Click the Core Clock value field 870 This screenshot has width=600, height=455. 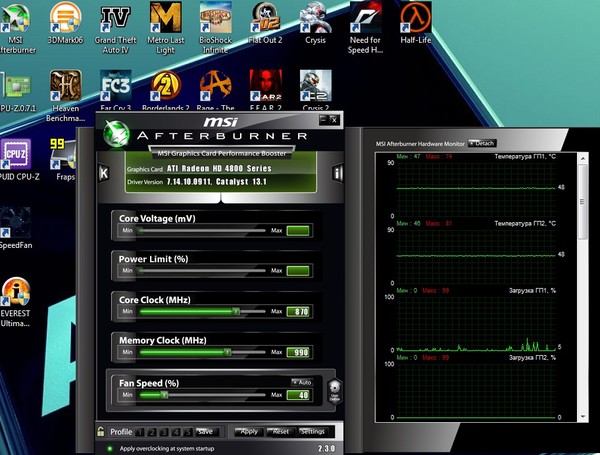298,311
